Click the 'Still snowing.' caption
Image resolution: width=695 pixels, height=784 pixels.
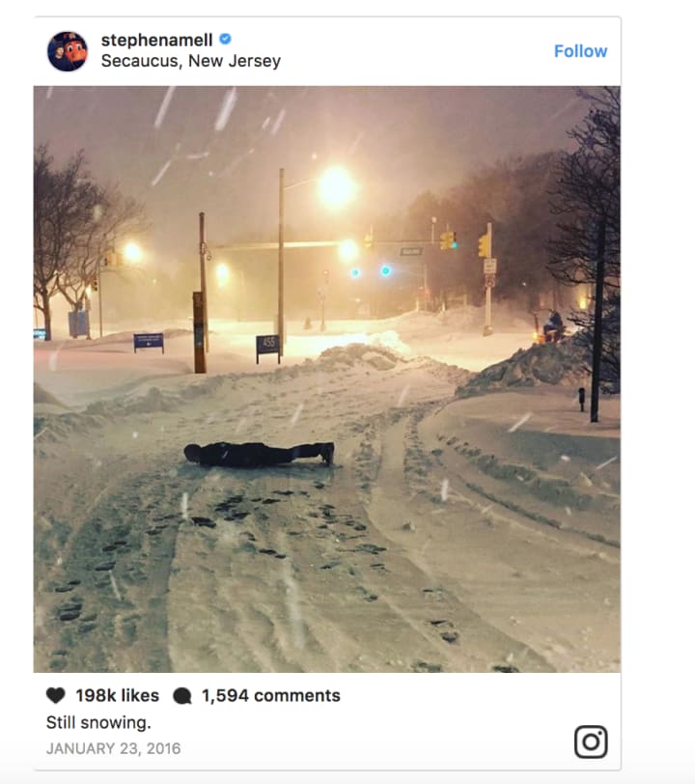coord(98,722)
